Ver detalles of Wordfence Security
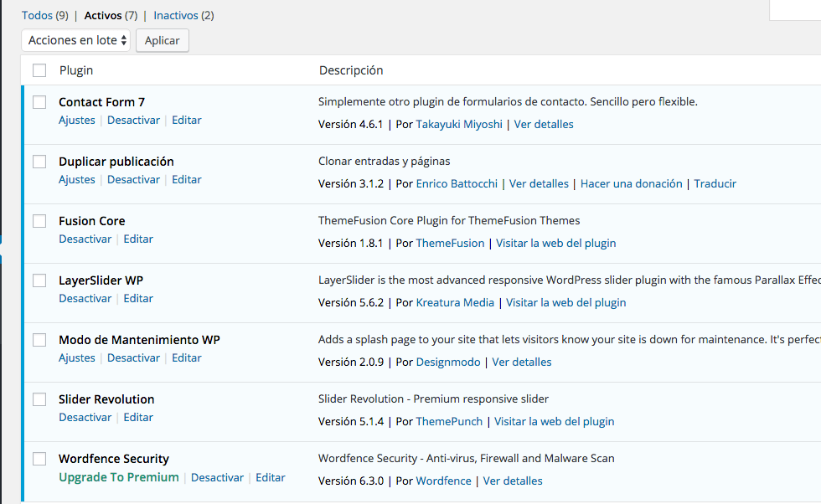821x504 pixels. point(513,481)
